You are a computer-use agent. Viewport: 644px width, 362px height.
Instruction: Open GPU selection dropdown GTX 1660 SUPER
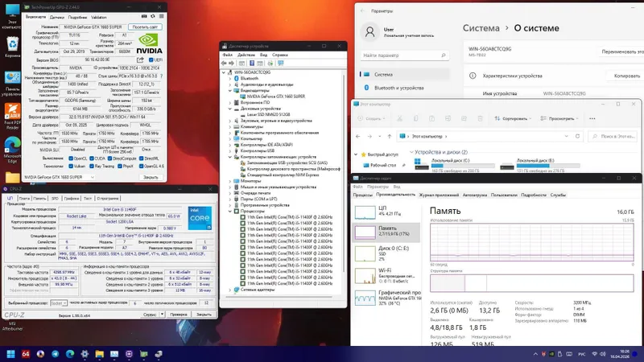point(59,177)
